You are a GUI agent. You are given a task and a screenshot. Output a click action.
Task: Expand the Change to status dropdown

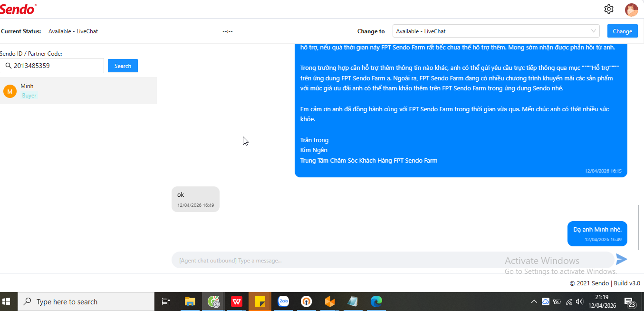(496, 31)
